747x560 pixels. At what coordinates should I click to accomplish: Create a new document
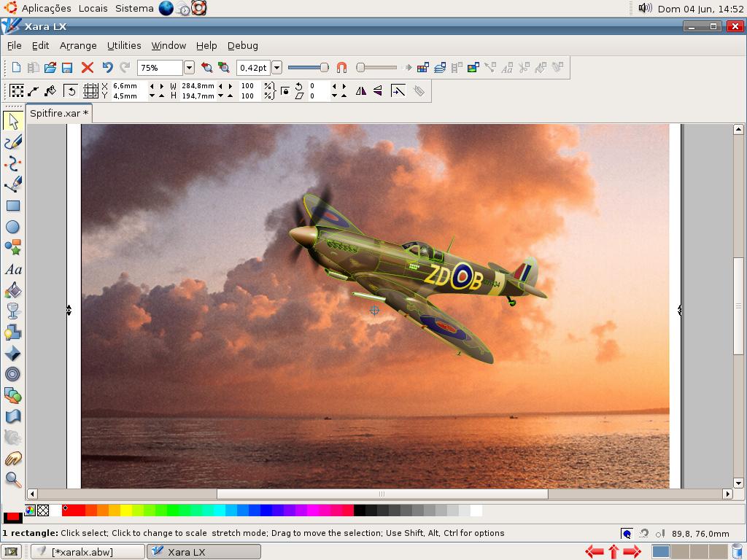pos(16,68)
